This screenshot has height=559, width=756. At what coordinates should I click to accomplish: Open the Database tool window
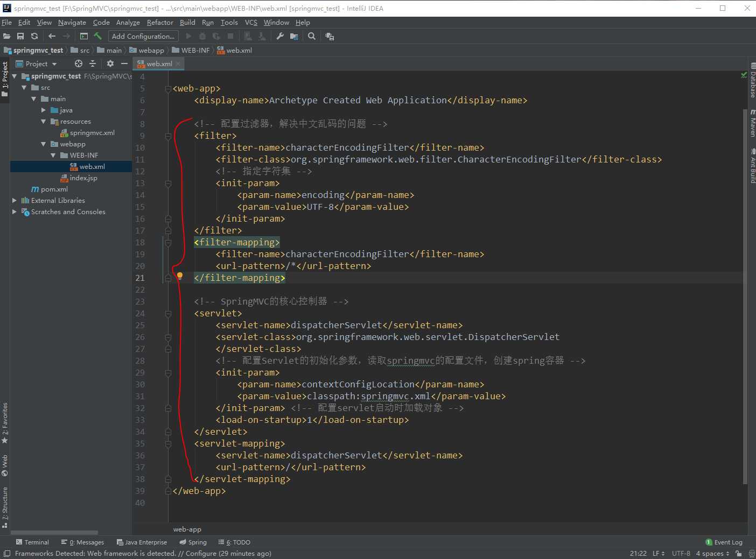click(752, 80)
